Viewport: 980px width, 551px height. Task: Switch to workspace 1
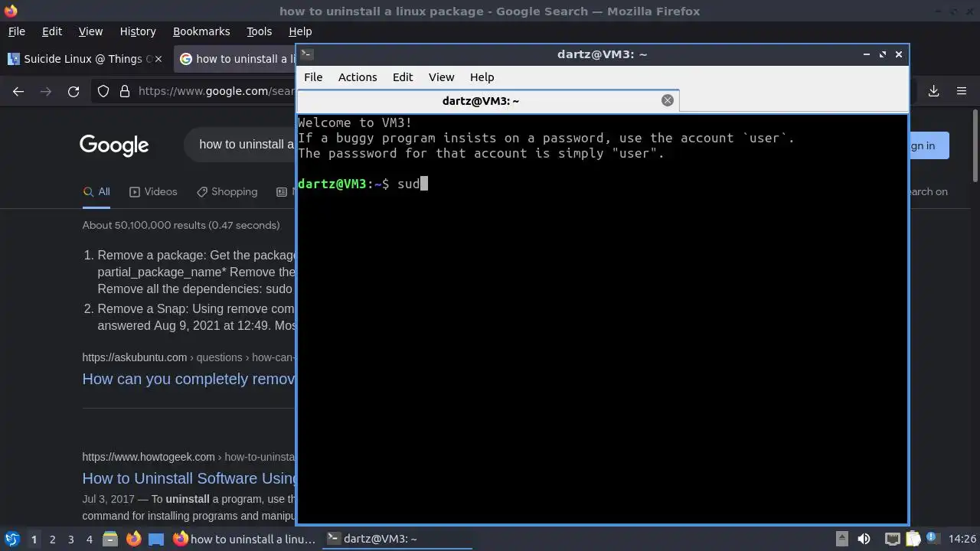coord(34,539)
